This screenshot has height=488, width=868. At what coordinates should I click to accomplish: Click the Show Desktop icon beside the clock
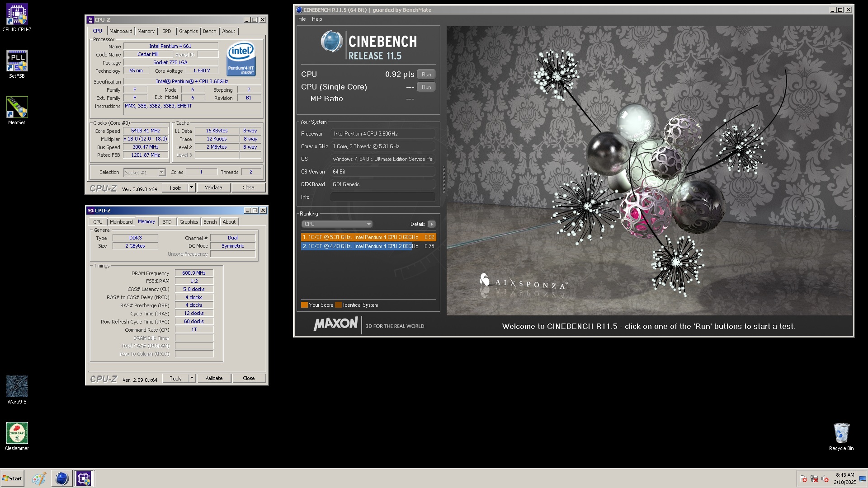tap(863, 479)
